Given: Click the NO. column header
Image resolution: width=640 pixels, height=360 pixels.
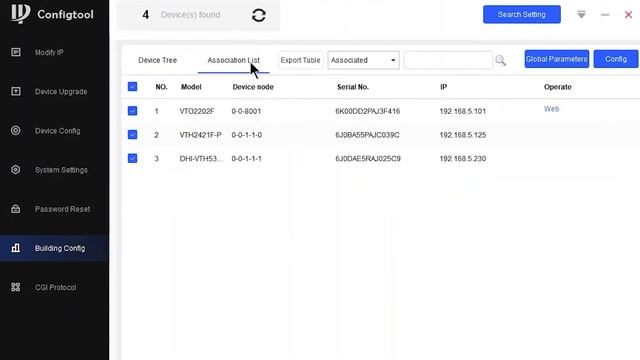Looking at the screenshot, I should point(161,87).
